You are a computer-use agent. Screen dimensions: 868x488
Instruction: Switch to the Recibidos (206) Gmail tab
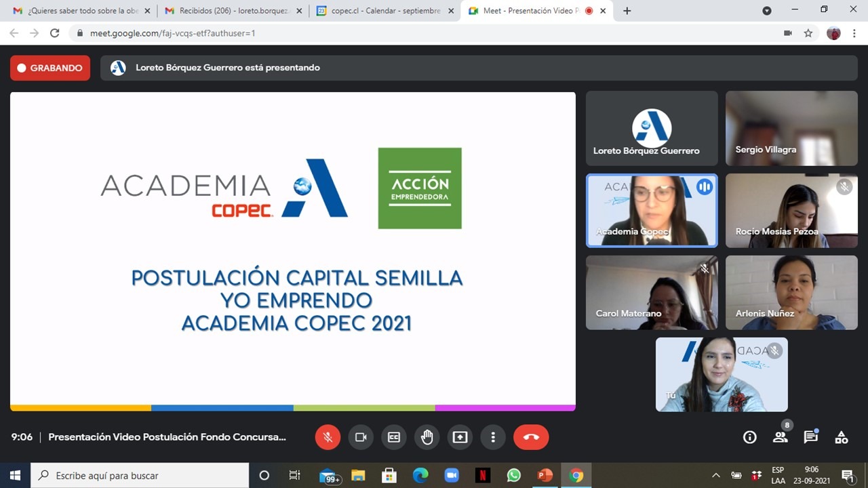[233, 11]
